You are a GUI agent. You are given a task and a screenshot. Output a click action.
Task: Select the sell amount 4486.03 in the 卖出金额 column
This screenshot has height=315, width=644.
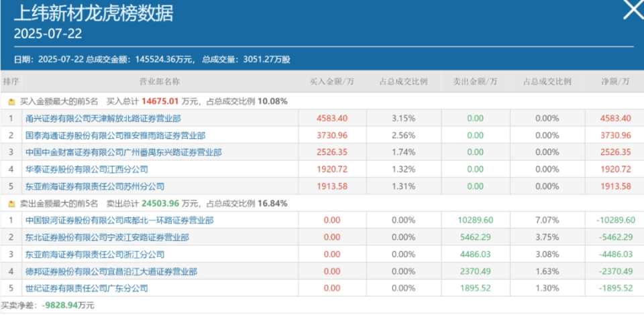475,254
